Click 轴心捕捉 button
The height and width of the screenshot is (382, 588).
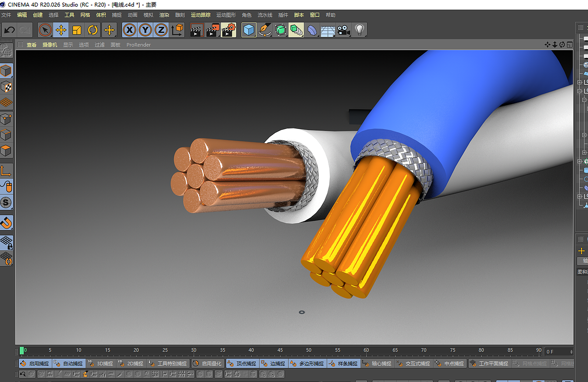(378, 364)
